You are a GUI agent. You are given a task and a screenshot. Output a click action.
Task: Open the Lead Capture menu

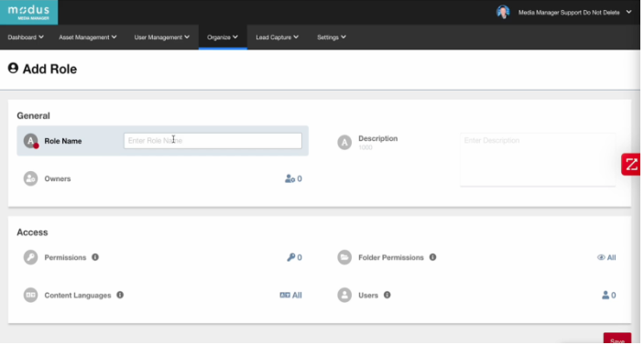(x=278, y=37)
